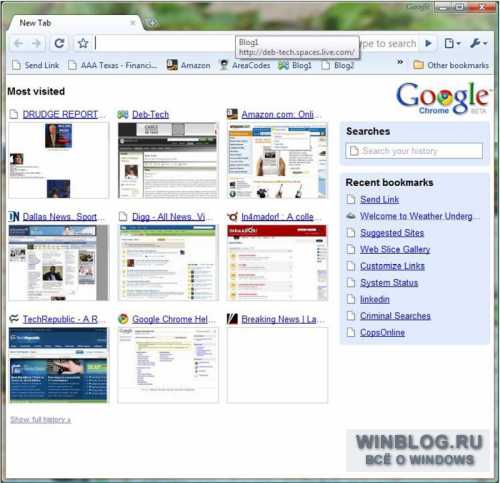Open the In4mador! link
500x483 pixels.
pyautogui.click(x=277, y=217)
